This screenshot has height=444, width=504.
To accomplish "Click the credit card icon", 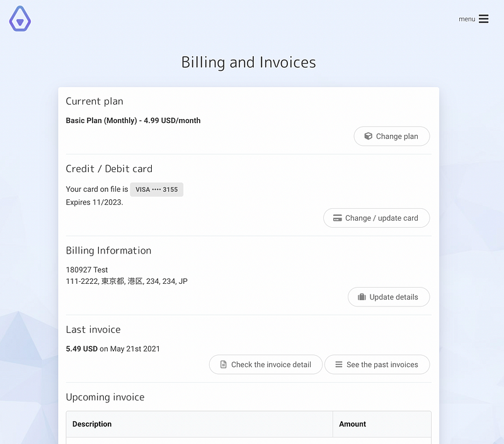I will [x=337, y=218].
